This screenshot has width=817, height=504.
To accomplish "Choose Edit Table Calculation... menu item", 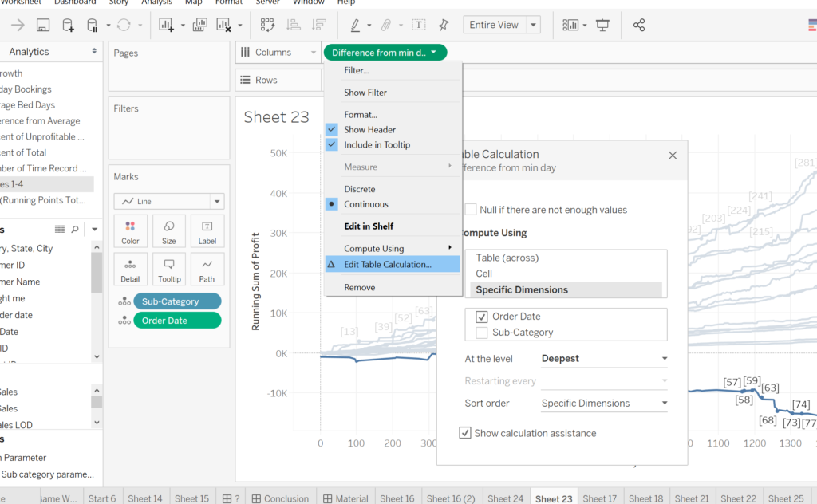I will 393,264.
